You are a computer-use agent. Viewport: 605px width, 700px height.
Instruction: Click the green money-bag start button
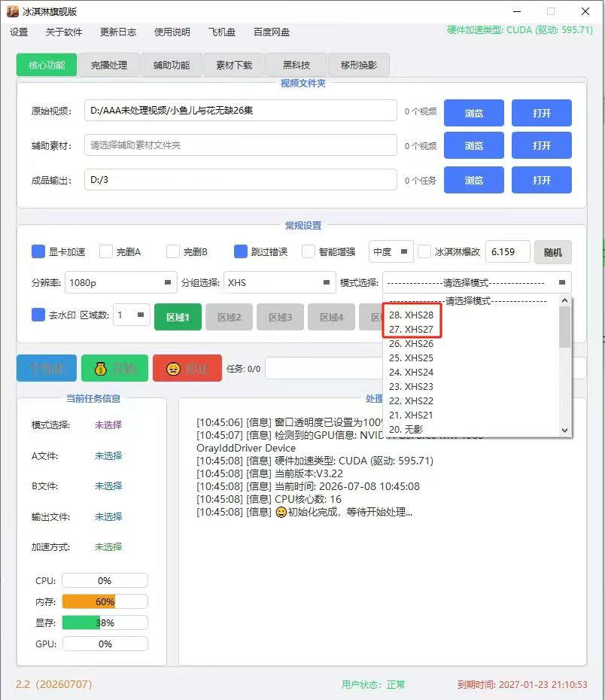[x=114, y=368]
